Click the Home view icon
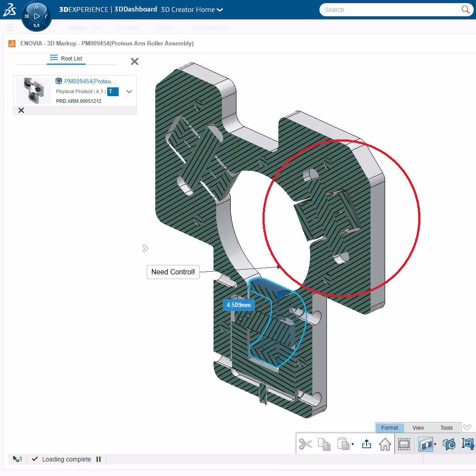The image size is (476, 476). [385, 444]
